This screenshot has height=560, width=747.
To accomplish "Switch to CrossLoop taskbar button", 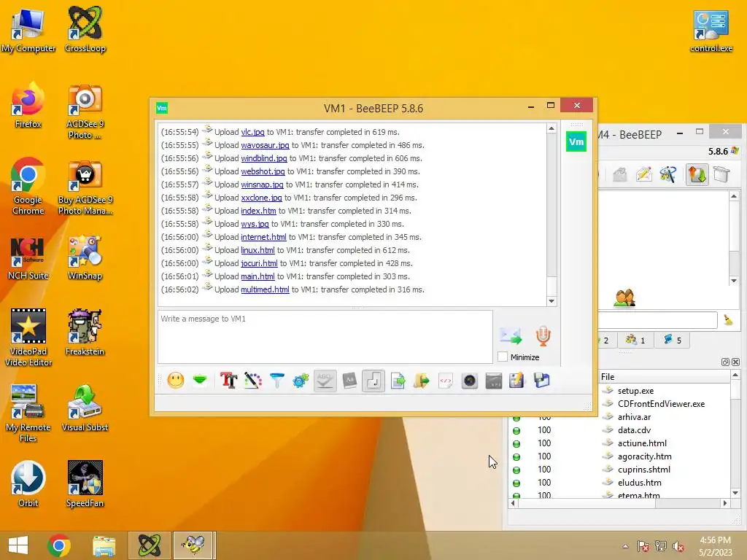I will tap(149, 545).
